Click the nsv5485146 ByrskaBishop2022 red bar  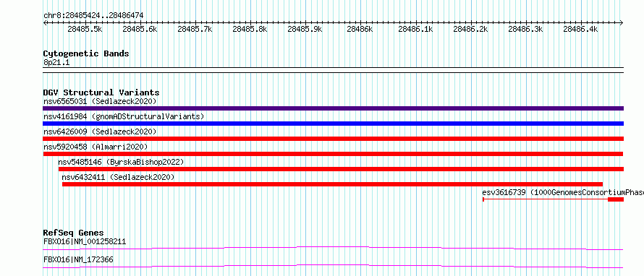(x=341, y=169)
